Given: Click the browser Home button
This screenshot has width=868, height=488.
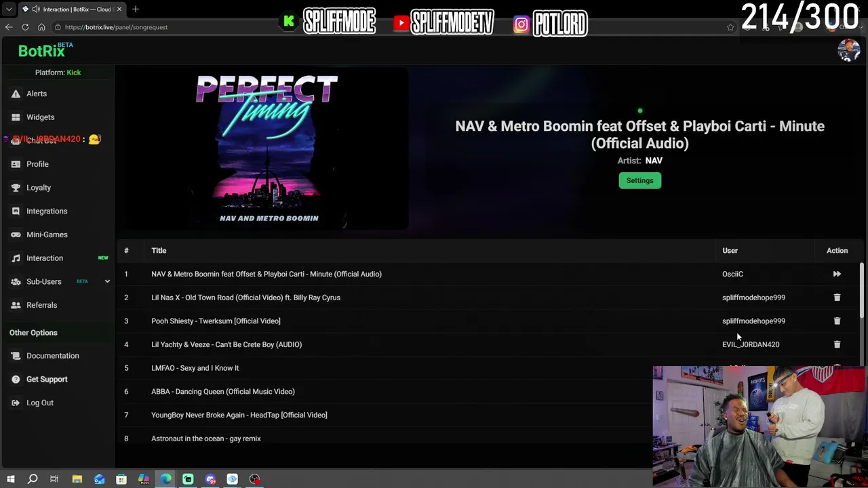Looking at the screenshot, I should tap(41, 27).
